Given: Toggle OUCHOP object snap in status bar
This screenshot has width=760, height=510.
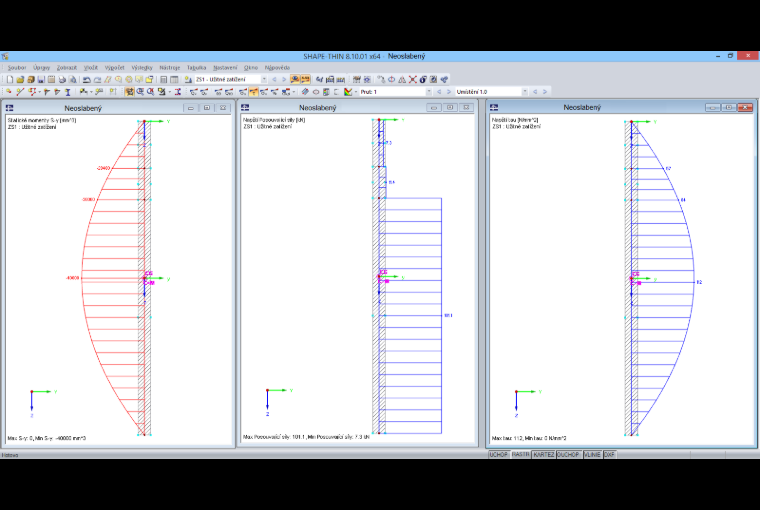Looking at the screenshot, I should coord(568,454).
